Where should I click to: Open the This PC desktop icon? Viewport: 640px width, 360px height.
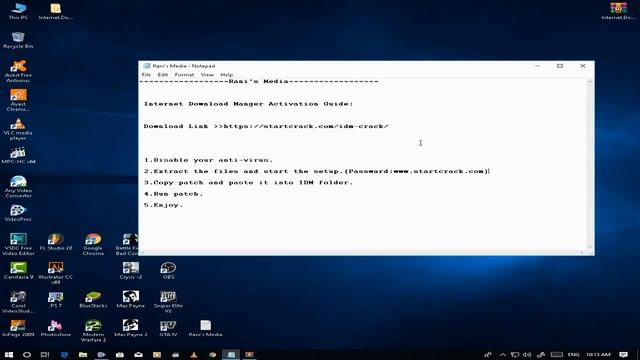pyautogui.click(x=18, y=11)
